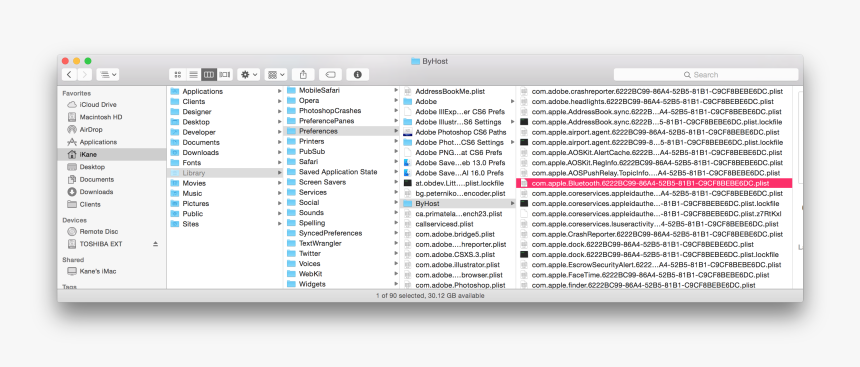Select the Library folder in first column
860x367 pixels.
tap(225, 173)
